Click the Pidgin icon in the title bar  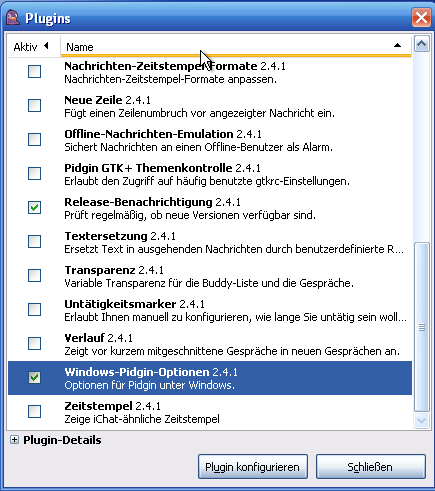coord(13,18)
